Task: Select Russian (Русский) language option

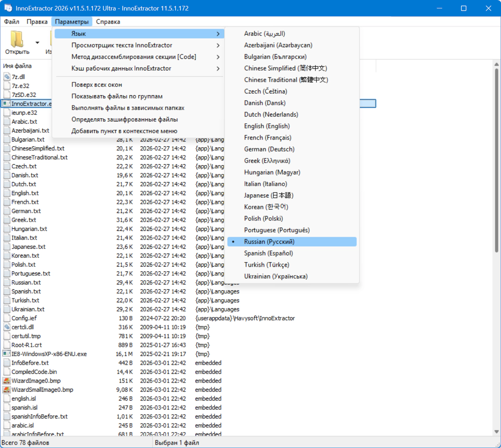Action: tap(269, 242)
